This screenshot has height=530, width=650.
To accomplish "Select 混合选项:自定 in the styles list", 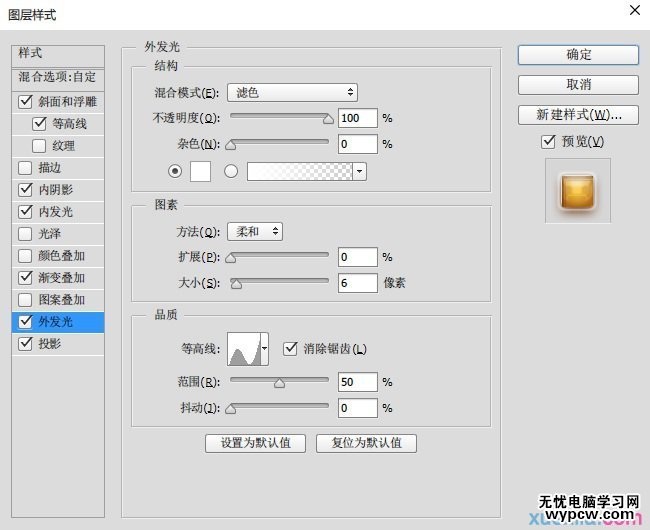I will (58, 78).
